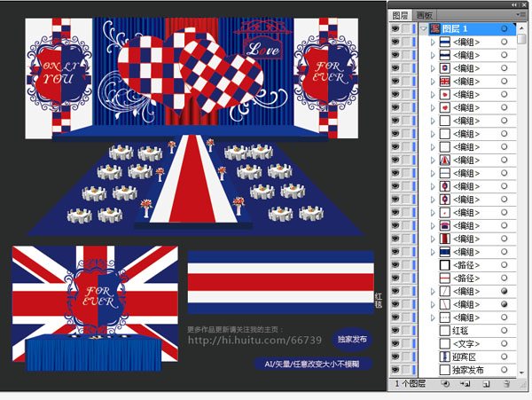Click the Union Jack group thumbnail
532x400 pixels.
[445, 81]
